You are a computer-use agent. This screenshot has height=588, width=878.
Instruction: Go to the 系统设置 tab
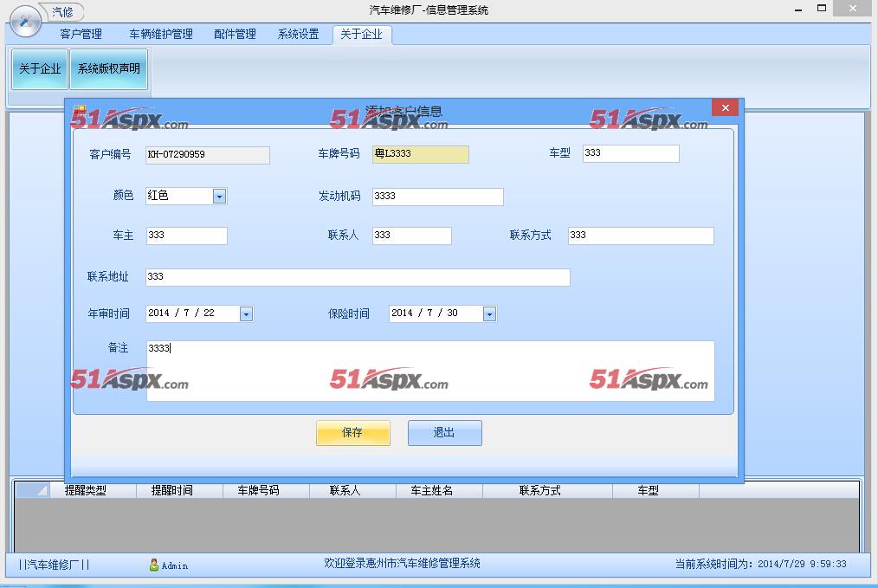click(x=298, y=34)
